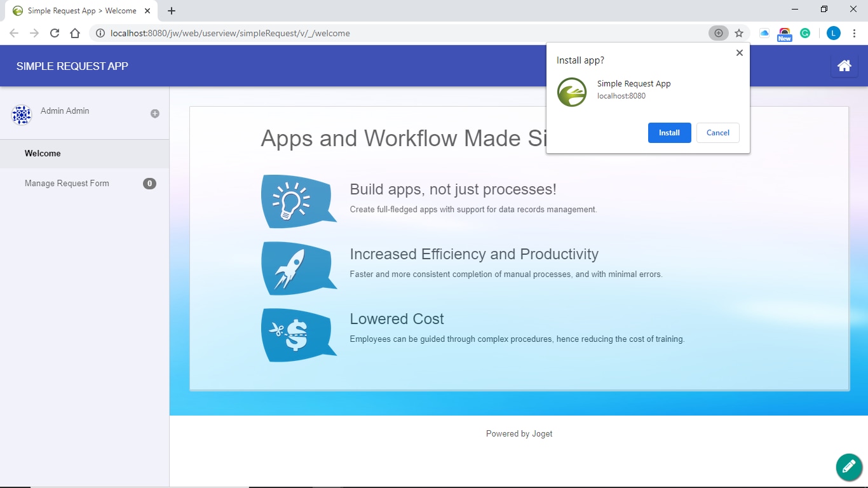Reload the page with refresh icon
Image resolution: width=868 pixels, height=488 pixels.
coord(55,33)
